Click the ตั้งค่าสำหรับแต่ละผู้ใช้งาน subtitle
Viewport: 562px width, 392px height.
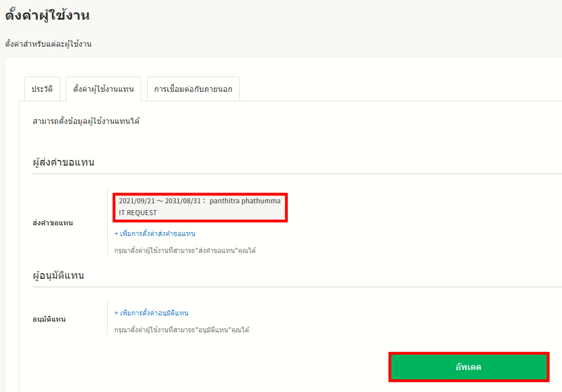48,44
